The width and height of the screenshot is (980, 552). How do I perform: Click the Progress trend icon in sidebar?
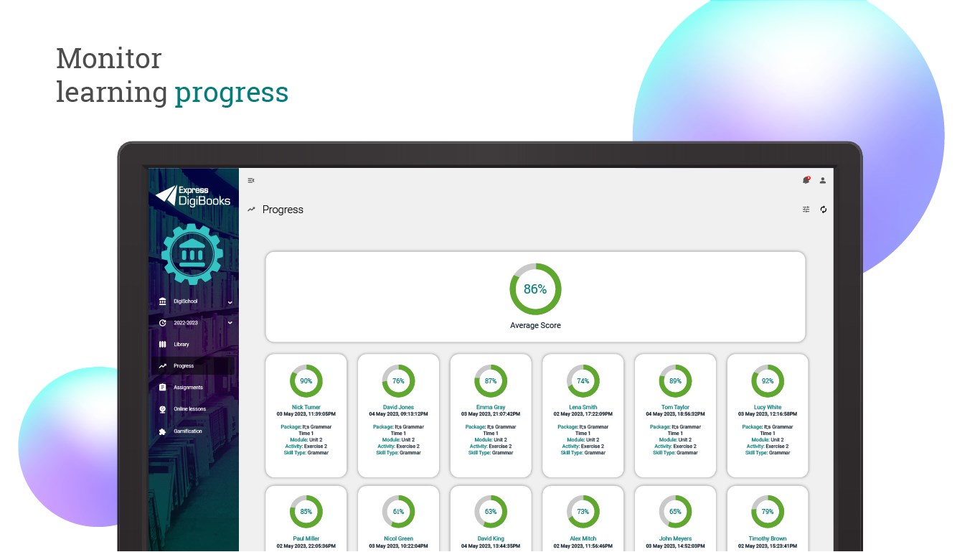162,366
